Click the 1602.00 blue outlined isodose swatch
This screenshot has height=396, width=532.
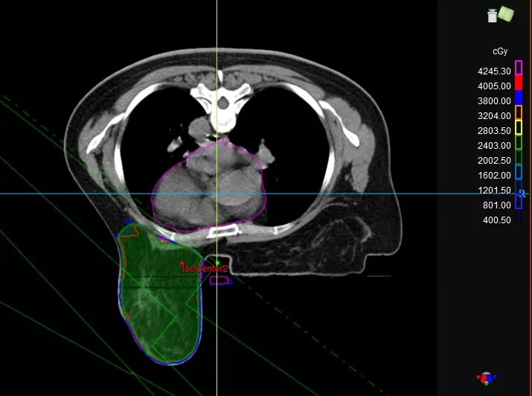pyautogui.click(x=519, y=173)
